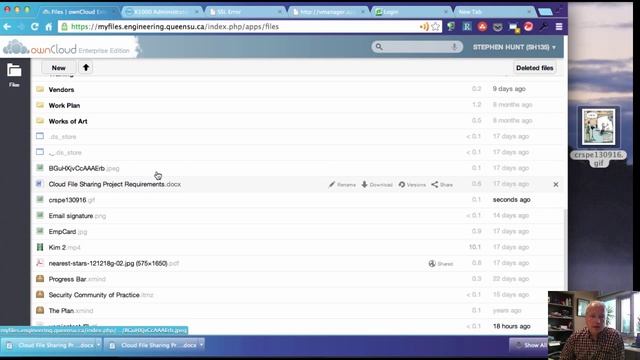Click the browser back arrow
Screen dimensions: 640x360
pyautogui.click(x=7, y=27)
